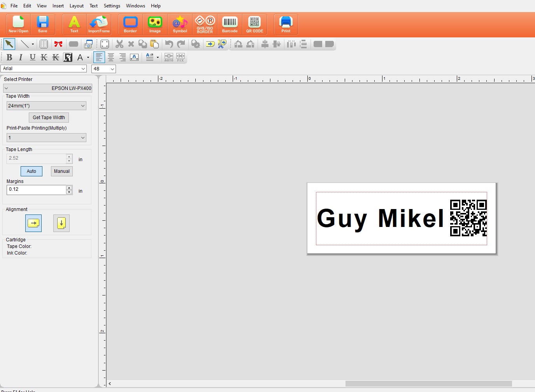
Task: Insert an Image onto the label
Action: click(x=155, y=25)
